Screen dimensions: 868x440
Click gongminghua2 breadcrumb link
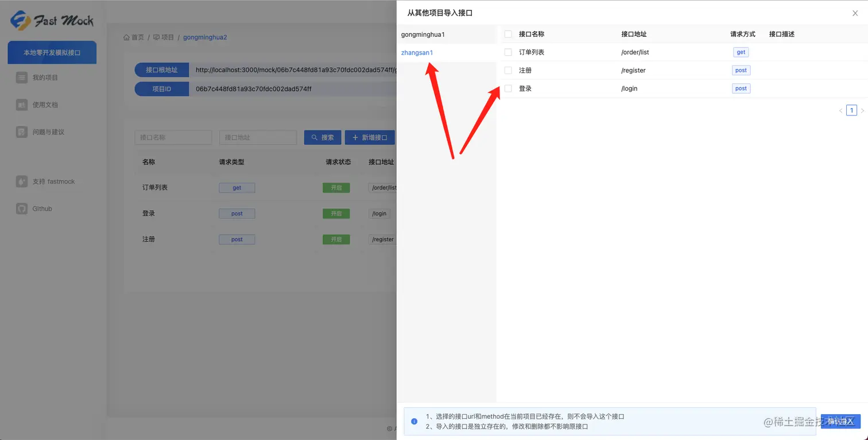point(205,37)
